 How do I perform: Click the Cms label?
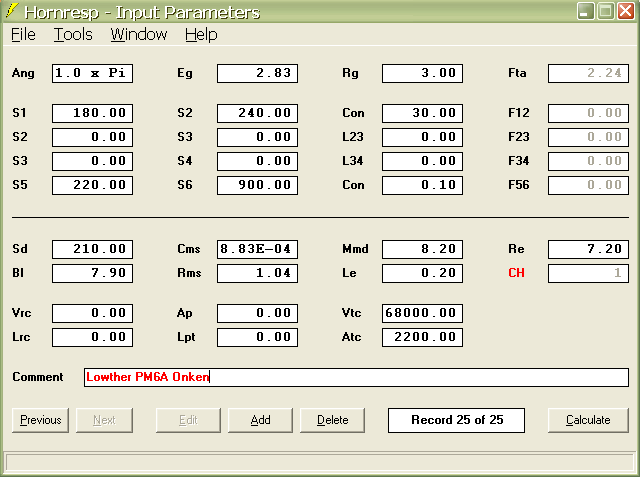coord(189,249)
